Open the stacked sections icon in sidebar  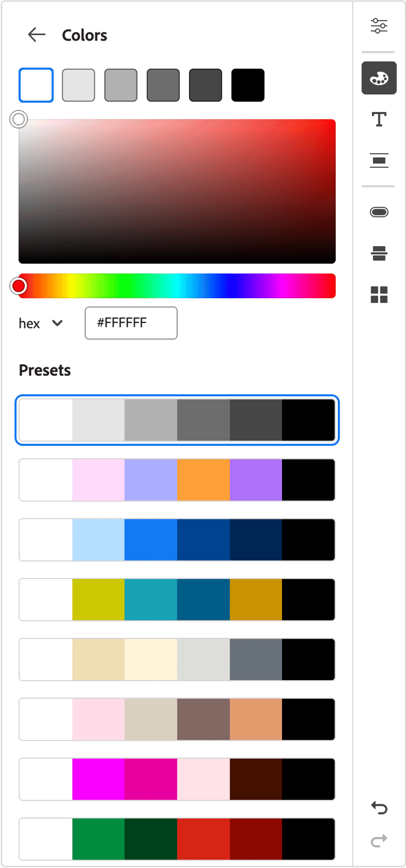click(x=379, y=253)
